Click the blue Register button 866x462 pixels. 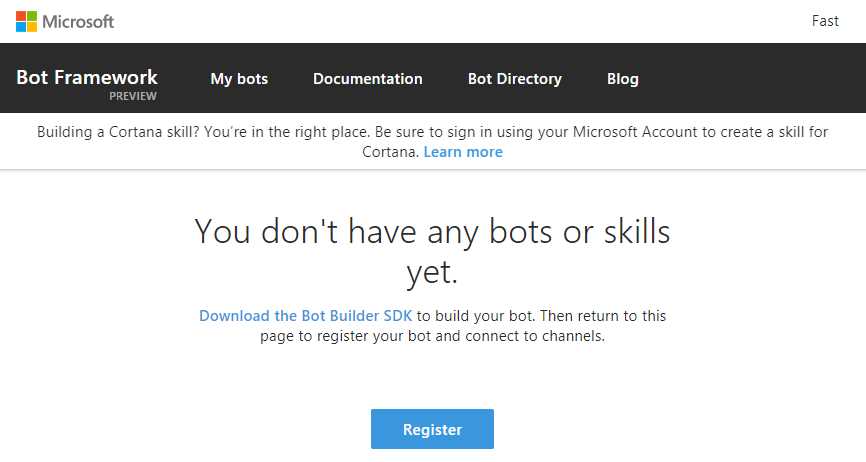pyautogui.click(x=432, y=429)
